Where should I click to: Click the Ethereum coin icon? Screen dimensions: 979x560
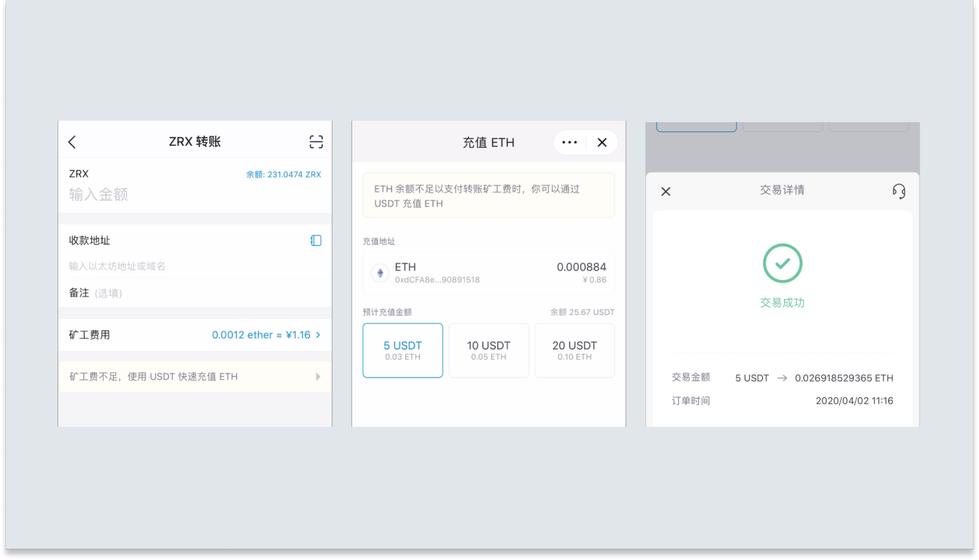click(x=380, y=273)
